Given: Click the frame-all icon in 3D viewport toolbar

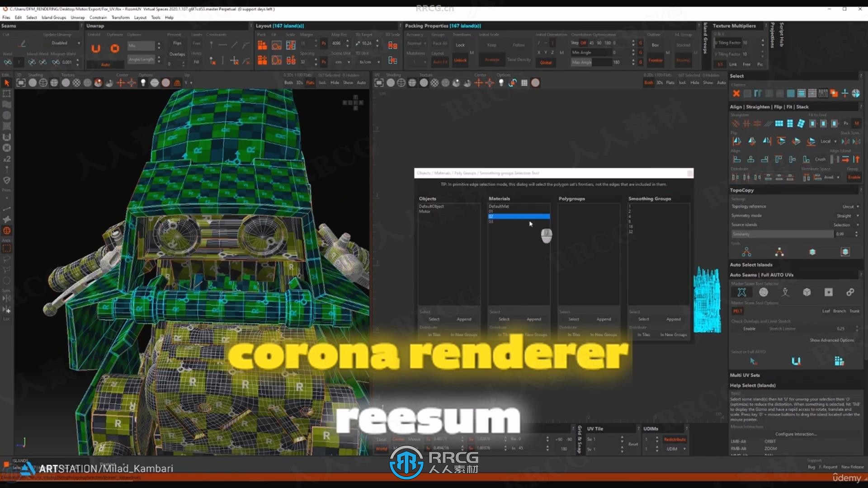Looking at the screenshot, I should pyautogui.click(x=21, y=83).
